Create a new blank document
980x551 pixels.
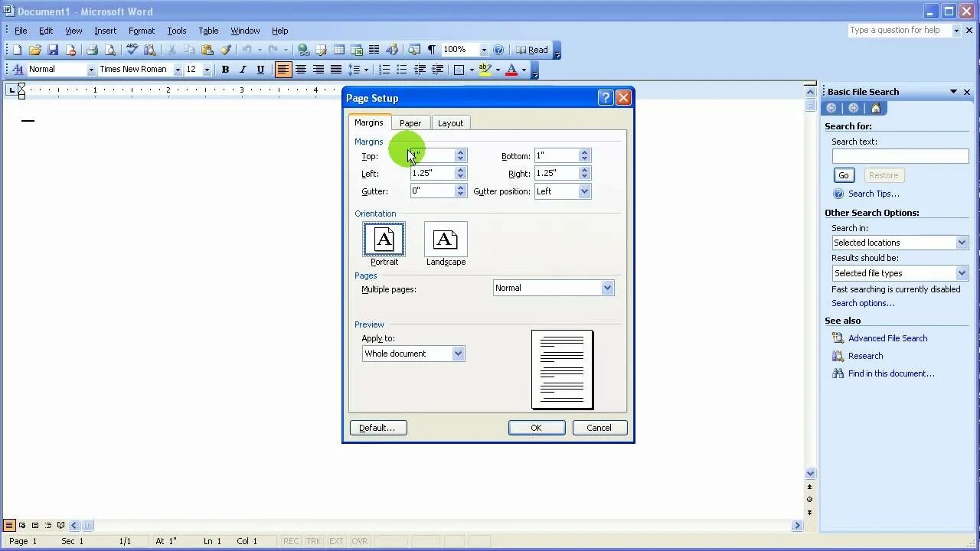(17, 50)
